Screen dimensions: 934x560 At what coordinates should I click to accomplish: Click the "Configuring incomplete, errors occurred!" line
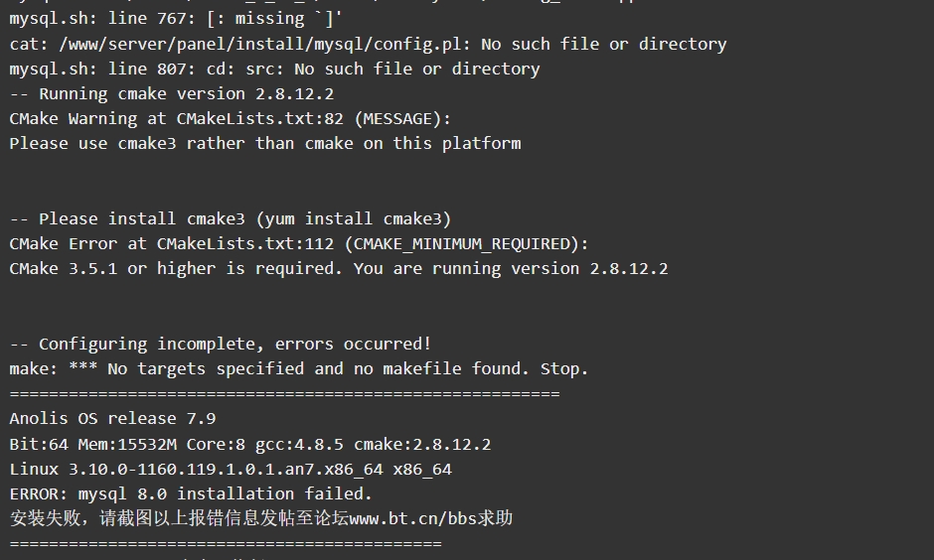221,345
